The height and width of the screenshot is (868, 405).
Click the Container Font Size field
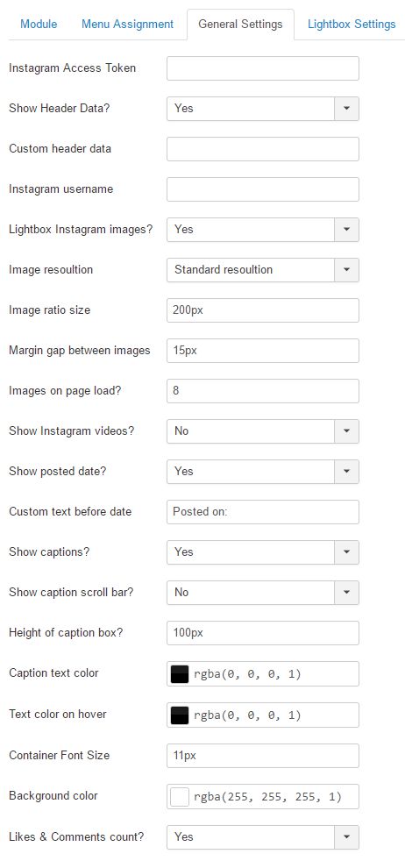tap(263, 756)
